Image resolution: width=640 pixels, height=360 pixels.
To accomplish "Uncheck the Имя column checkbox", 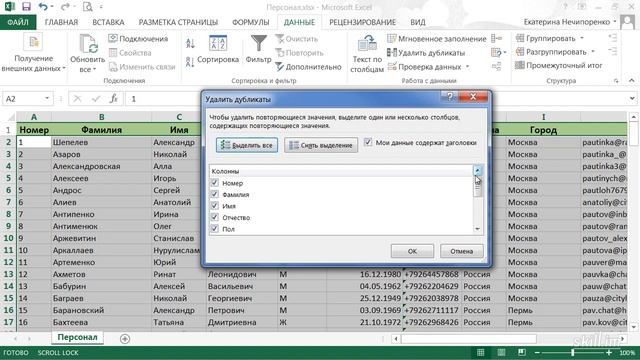I will (x=215, y=206).
